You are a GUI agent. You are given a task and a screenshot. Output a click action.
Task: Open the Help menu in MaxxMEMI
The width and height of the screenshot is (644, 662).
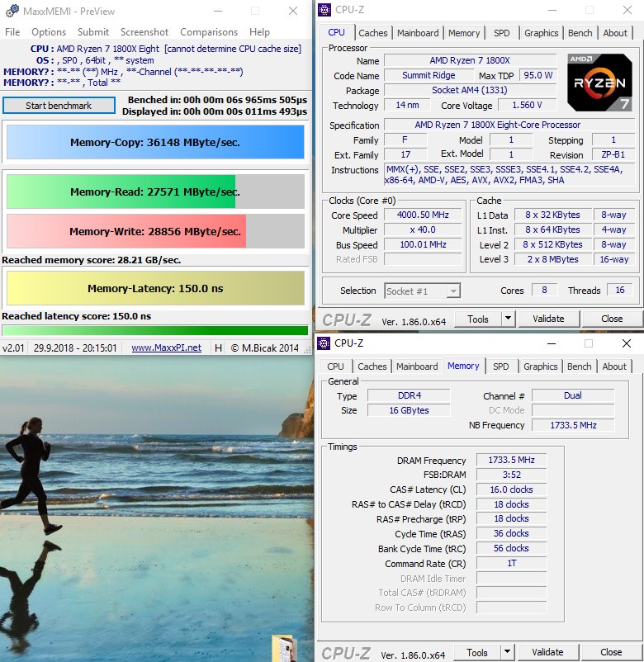(259, 32)
